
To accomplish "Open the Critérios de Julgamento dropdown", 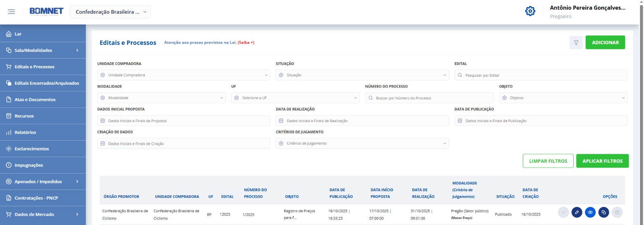I will point(362,143).
